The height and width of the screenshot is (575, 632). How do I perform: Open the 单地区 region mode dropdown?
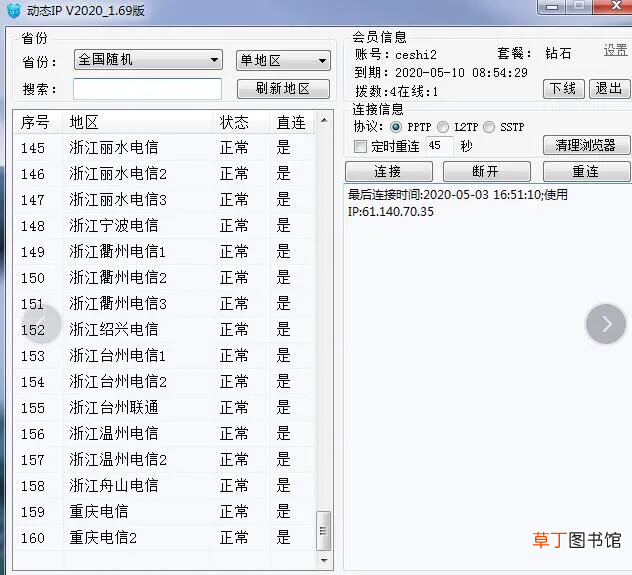click(283, 60)
